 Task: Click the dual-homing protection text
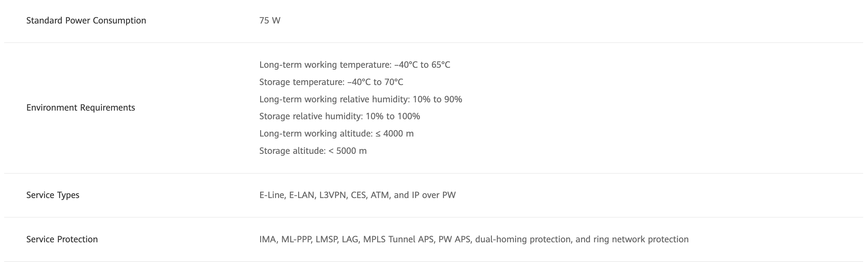[523, 240]
